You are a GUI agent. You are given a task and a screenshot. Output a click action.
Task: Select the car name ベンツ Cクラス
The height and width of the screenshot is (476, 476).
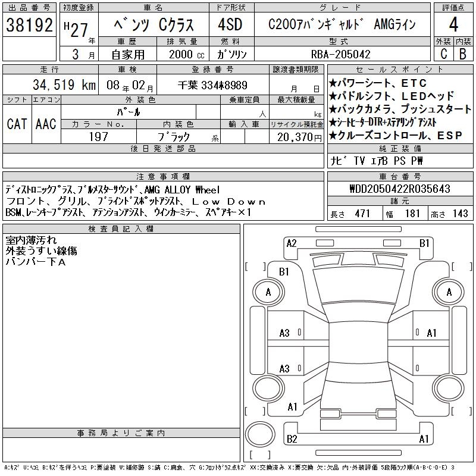pyautogui.click(x=154, y=25)
